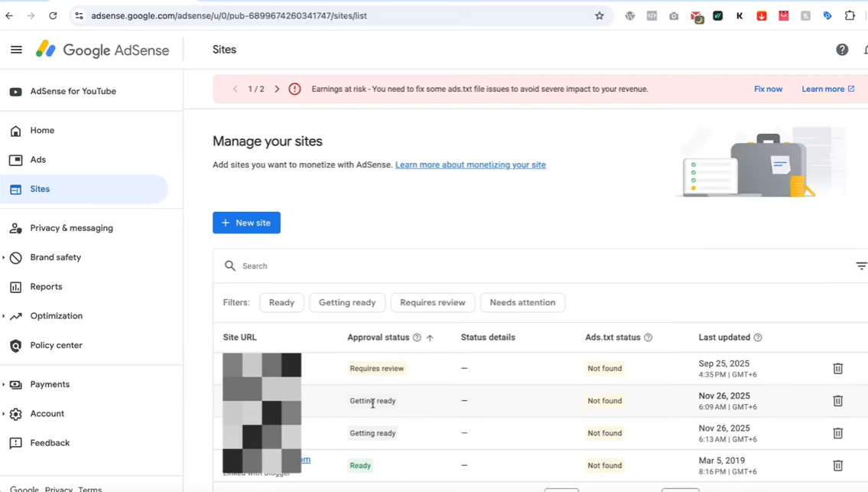Image resolution: width=868 pixels, height=492 pixels.
Task: Open the browser Extensions puzzle icon
Action: coord(850,16)
